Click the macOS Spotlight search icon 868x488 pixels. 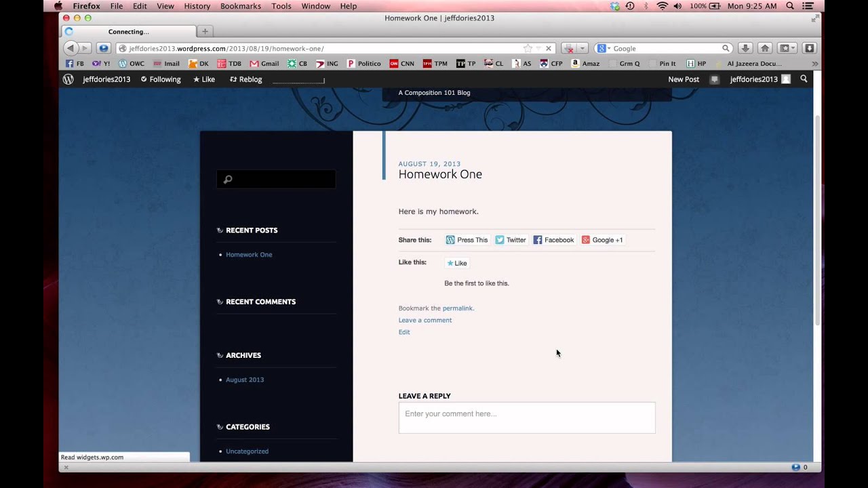[790, 6]
